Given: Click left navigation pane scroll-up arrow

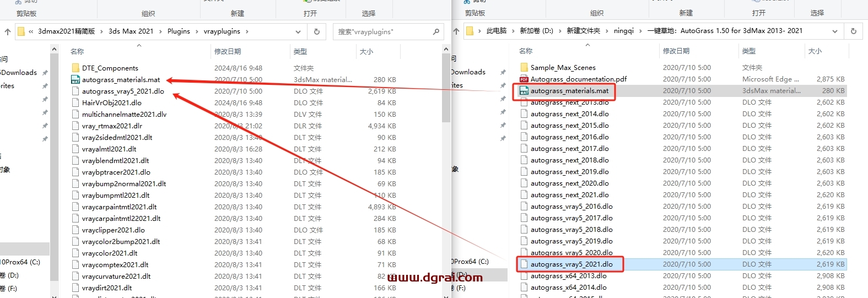Looking at the screenshot, I should pos(54,50).
